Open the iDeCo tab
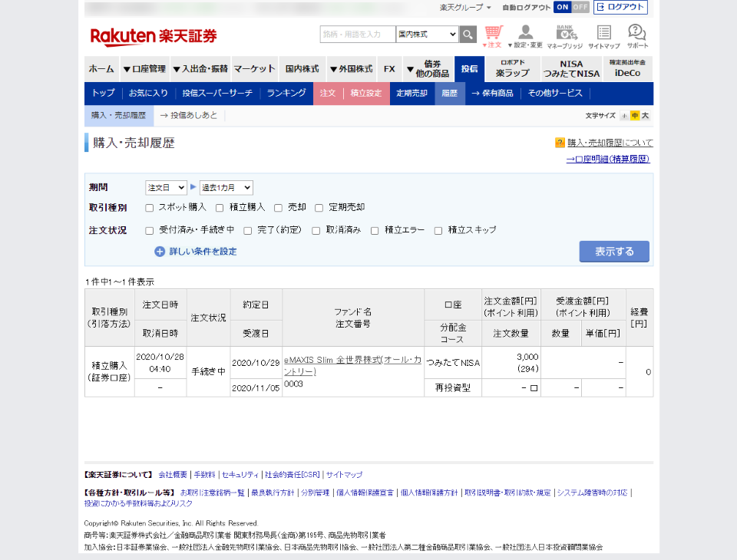The width and height of the screenshot is (737, 560). [x=627, y=69]
